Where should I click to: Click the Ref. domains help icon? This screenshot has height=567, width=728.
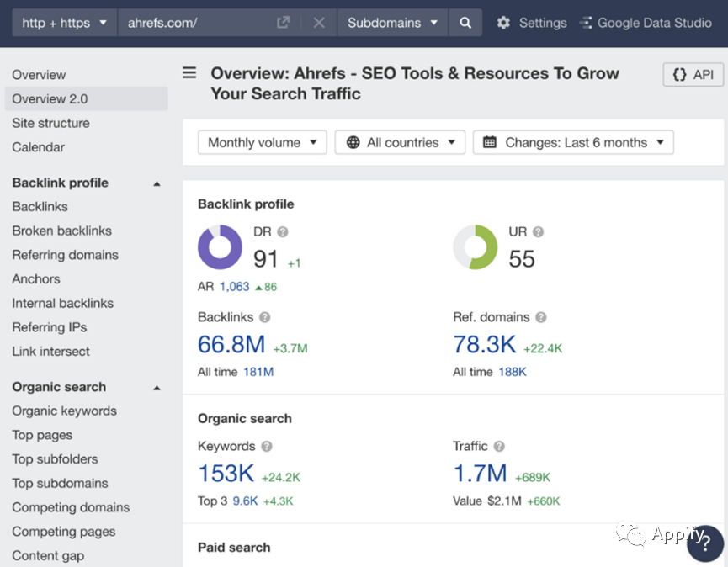point(541,317)
